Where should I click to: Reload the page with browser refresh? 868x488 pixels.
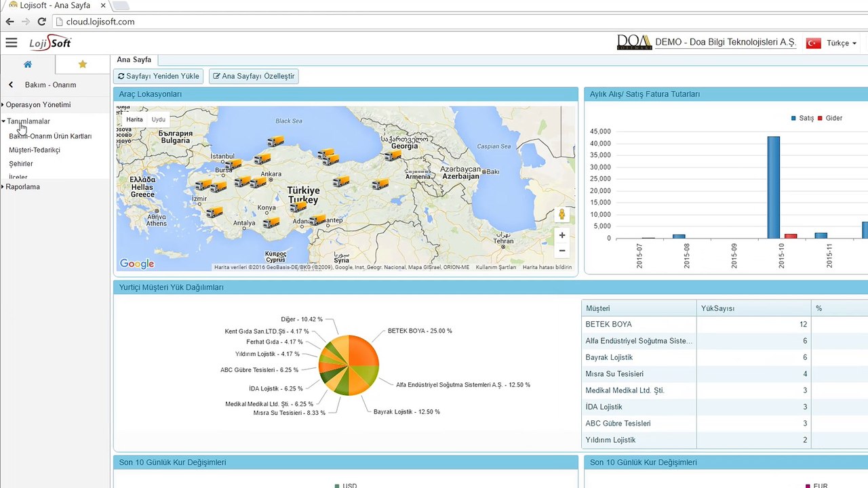[x=42, y=22]
